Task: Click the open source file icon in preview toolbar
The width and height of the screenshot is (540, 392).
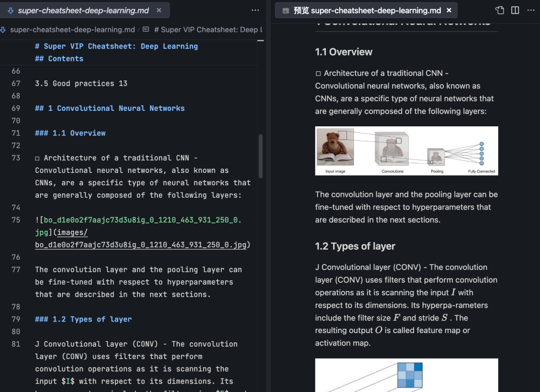Action: point(499,10)
